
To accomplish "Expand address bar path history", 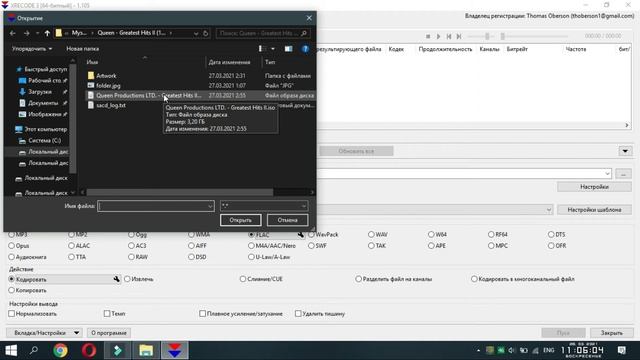I will 196,33.
